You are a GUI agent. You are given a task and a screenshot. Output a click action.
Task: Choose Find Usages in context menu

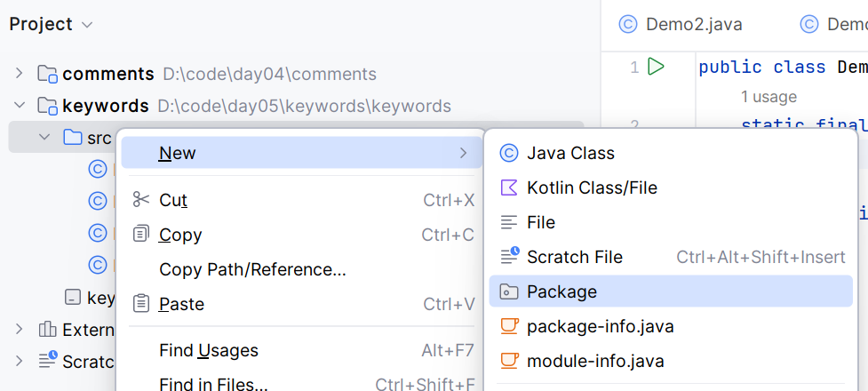click(209, 350)
